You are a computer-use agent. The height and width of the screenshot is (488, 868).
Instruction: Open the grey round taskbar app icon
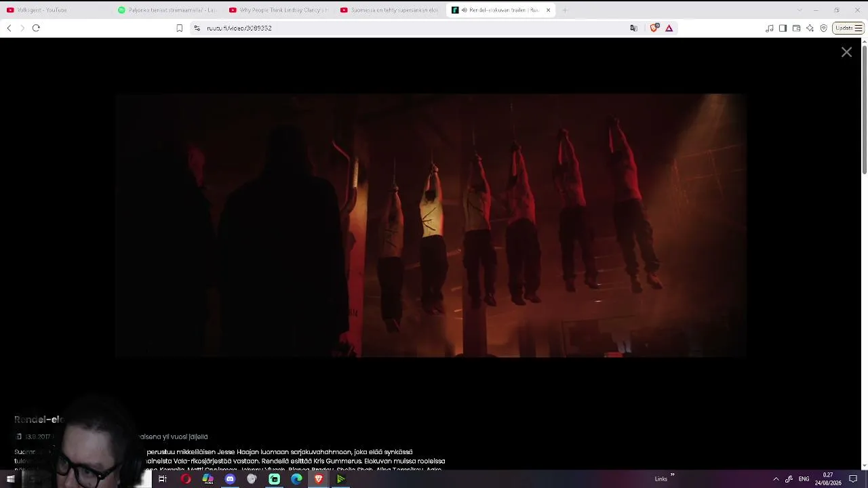click(252, 479)
